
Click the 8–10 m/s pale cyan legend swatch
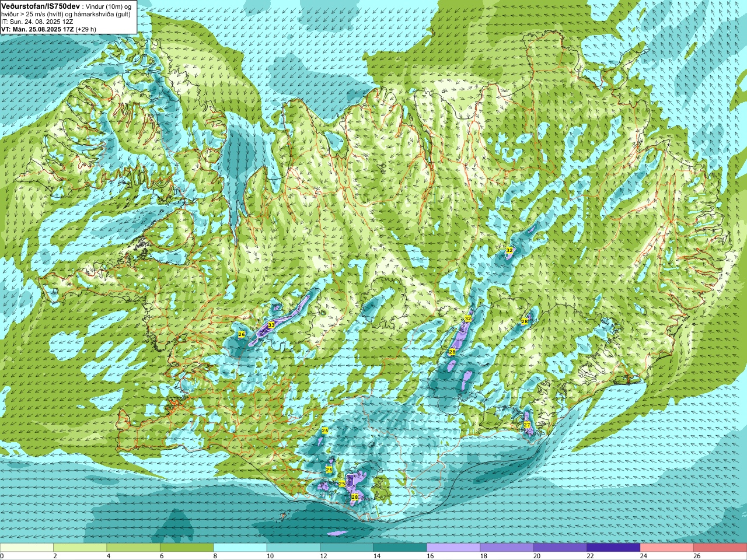pos(240,548)
